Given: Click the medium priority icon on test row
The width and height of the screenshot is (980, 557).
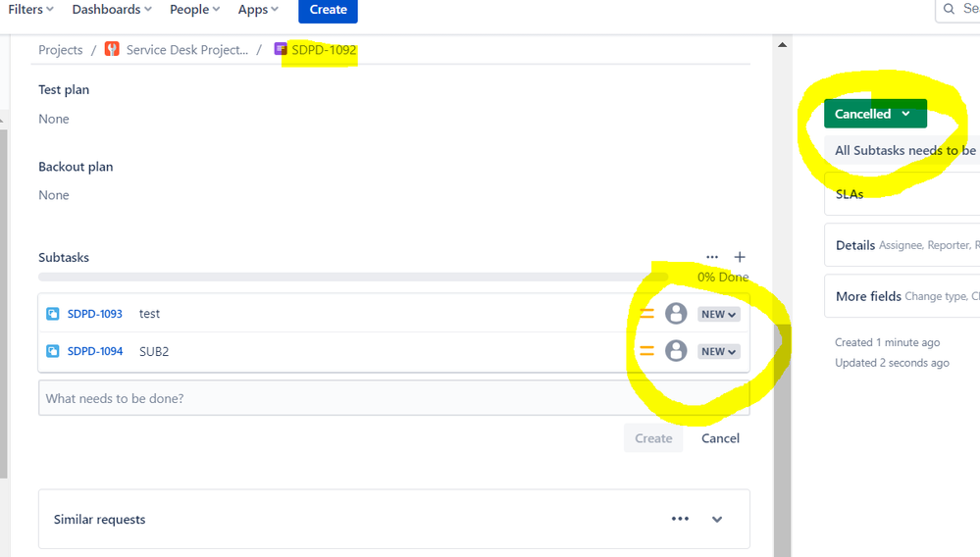Looking at the screenshot, I should [x=646, y=314].
